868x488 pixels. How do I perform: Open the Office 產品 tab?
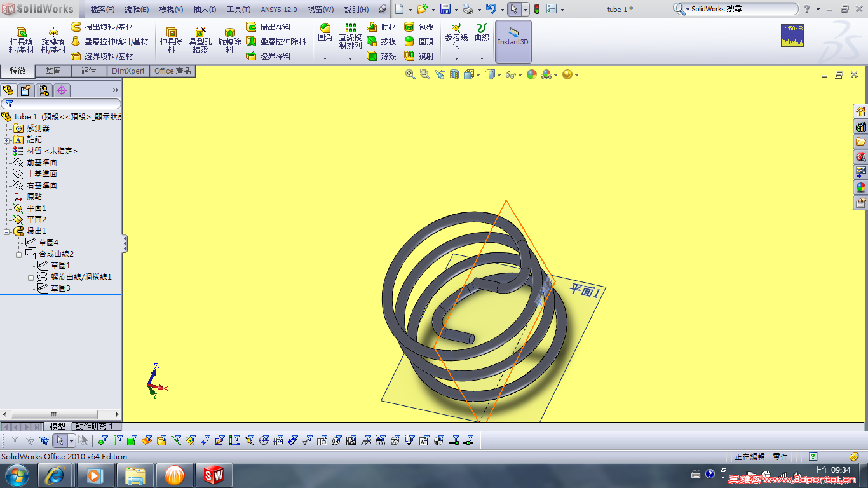tap(173, 71)
